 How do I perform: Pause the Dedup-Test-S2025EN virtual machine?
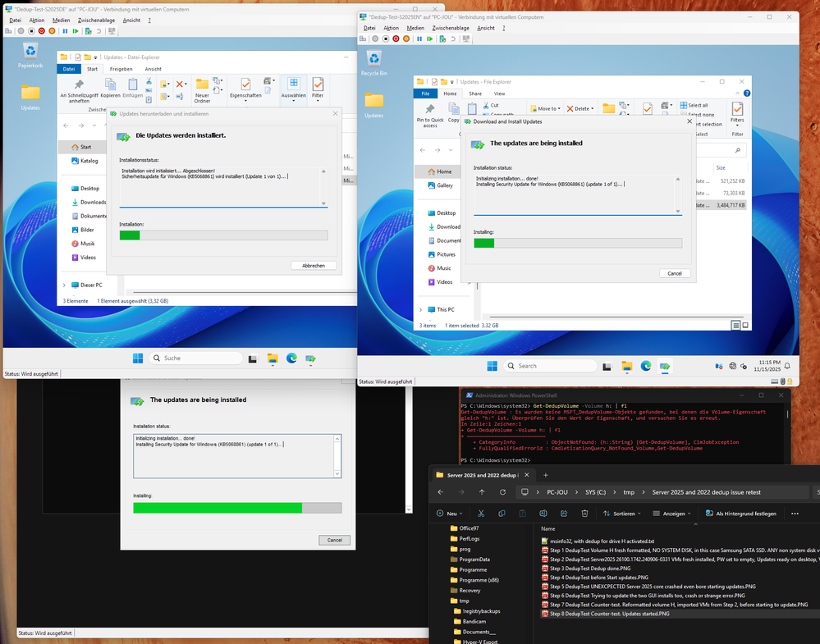[x=419, y=39]
